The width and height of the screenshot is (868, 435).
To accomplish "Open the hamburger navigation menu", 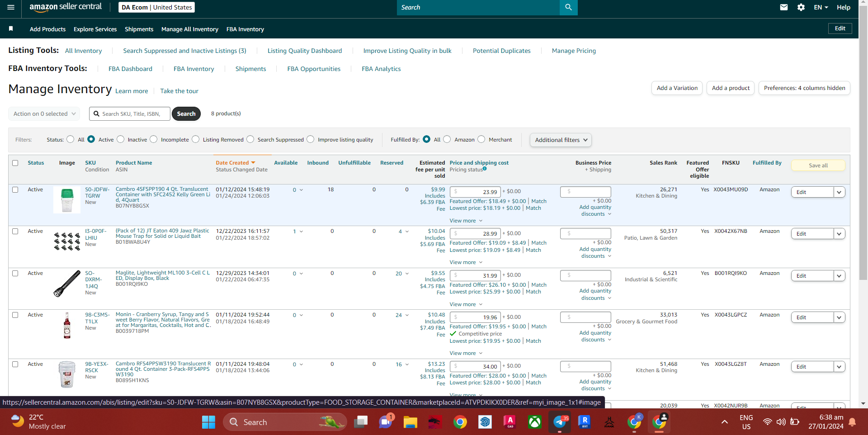I will pyautogui.click(x=11, y=7).
